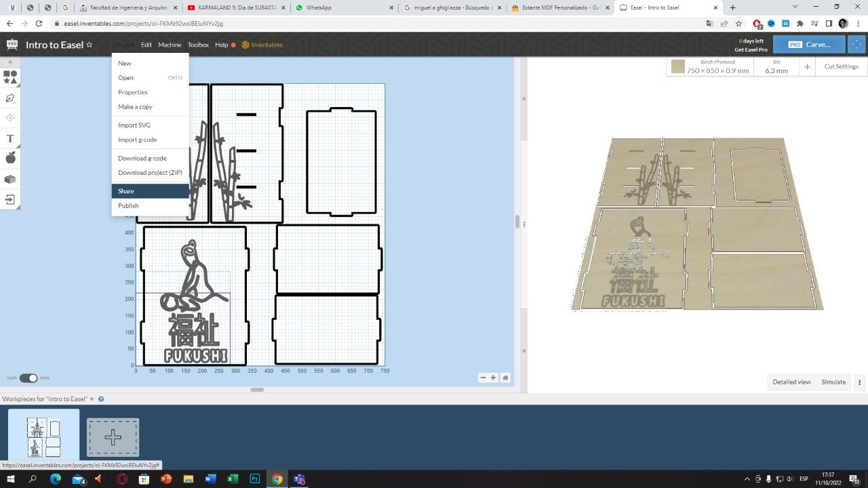Open Microsoft Teams from taskbar
Image resolution: width=868 pixels, height=488 pixels.
click(299, 479)
